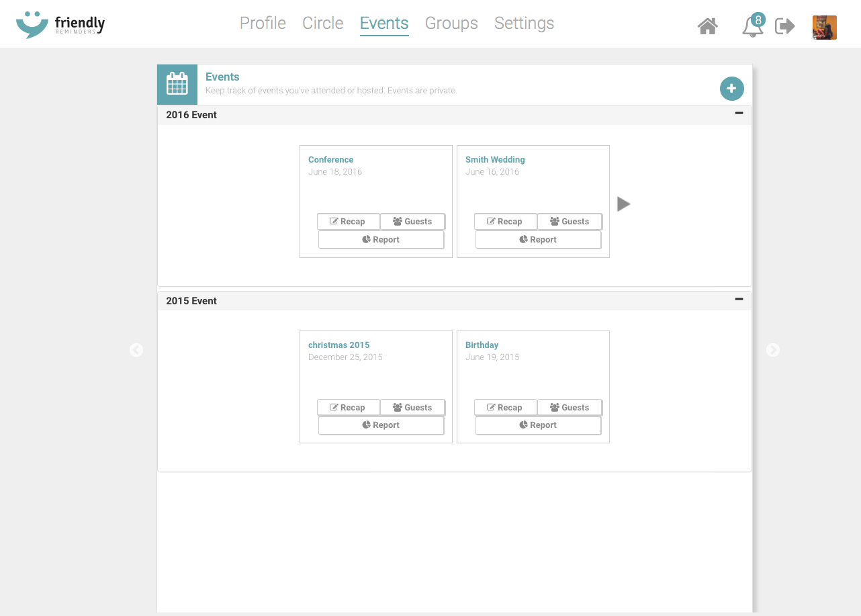The image size is (861, 616).
Task: Select the Events tab
Action: click(384, 24)
